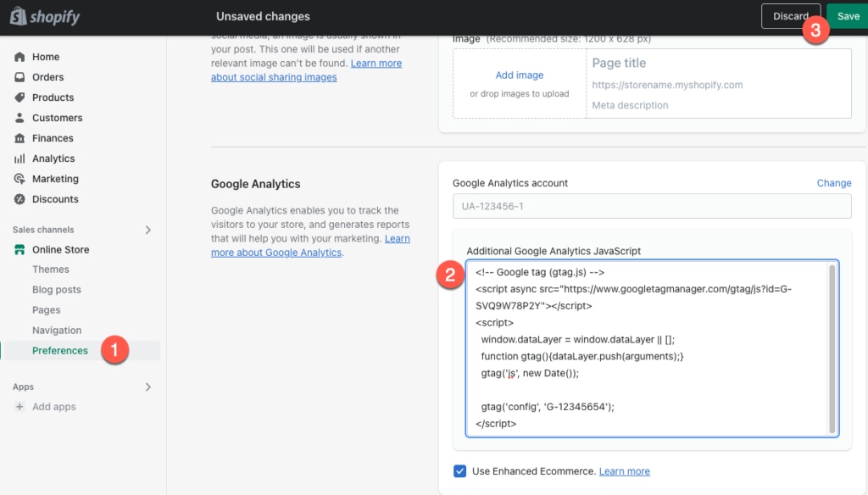
Task: Open Learn more beside Enhanced Ecommerce
Action: point(625,471)
